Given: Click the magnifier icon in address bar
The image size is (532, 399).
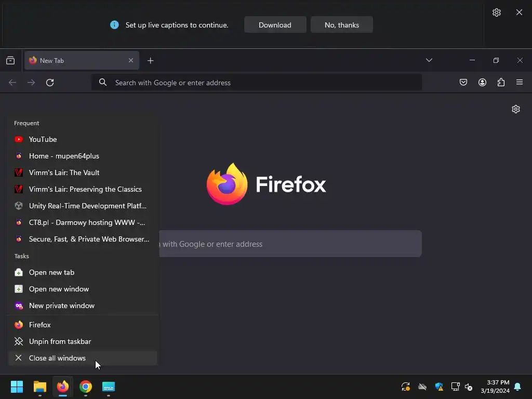Looking at the screenshot, I should (102, 83).
